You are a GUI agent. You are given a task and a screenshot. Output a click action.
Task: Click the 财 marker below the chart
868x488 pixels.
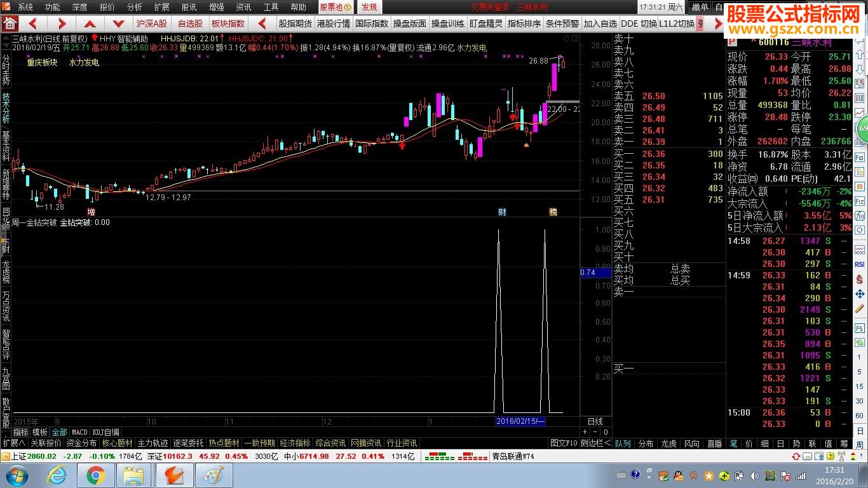pyautogui.click(x=502, y=212)
